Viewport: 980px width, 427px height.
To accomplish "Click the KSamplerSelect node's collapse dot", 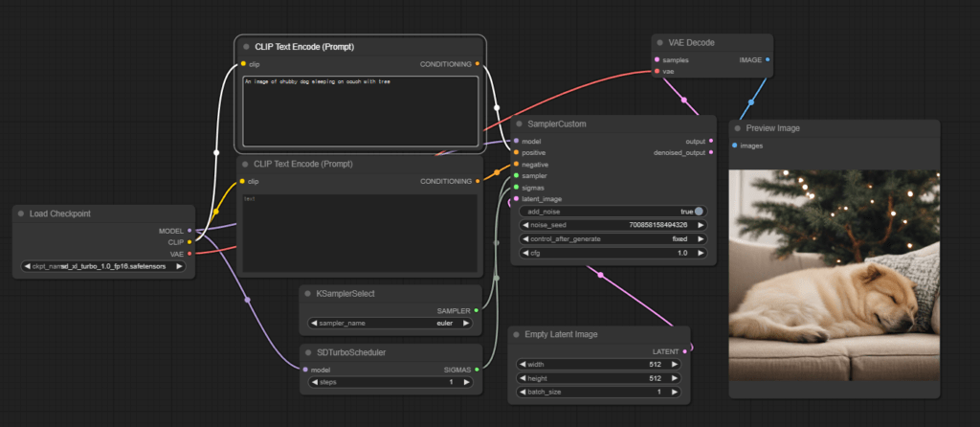I will coord(307,294).
